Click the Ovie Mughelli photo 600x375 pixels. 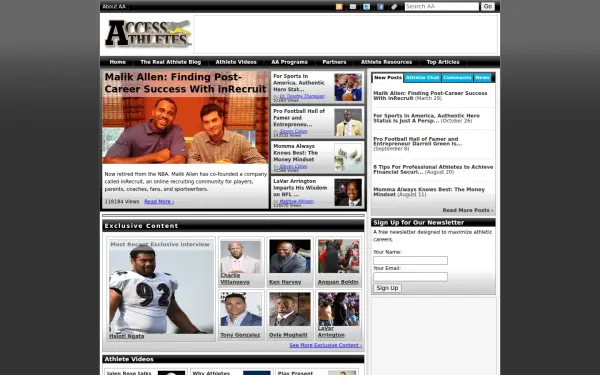[290, 309]
